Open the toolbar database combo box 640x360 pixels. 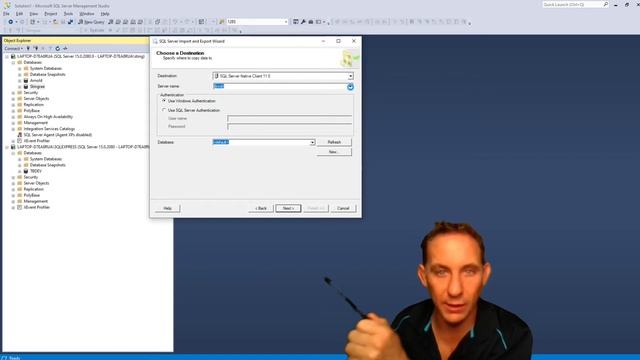click(257, 22)
